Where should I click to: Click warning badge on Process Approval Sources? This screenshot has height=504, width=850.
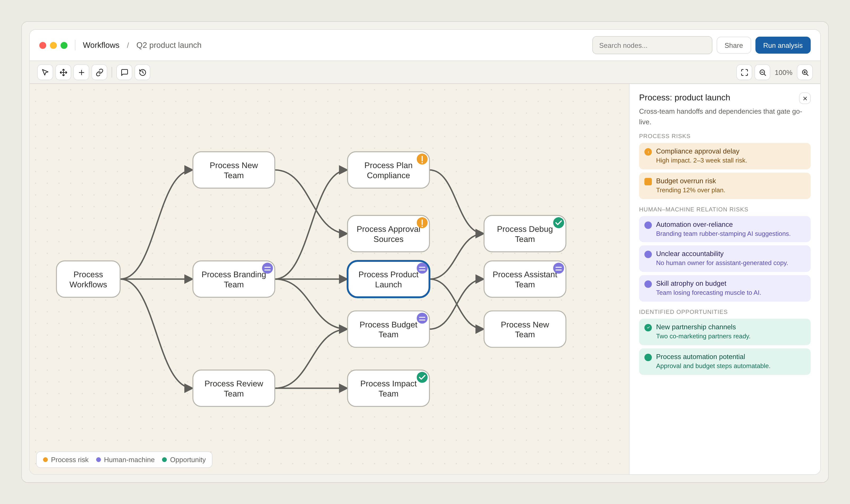coord(422,223)
